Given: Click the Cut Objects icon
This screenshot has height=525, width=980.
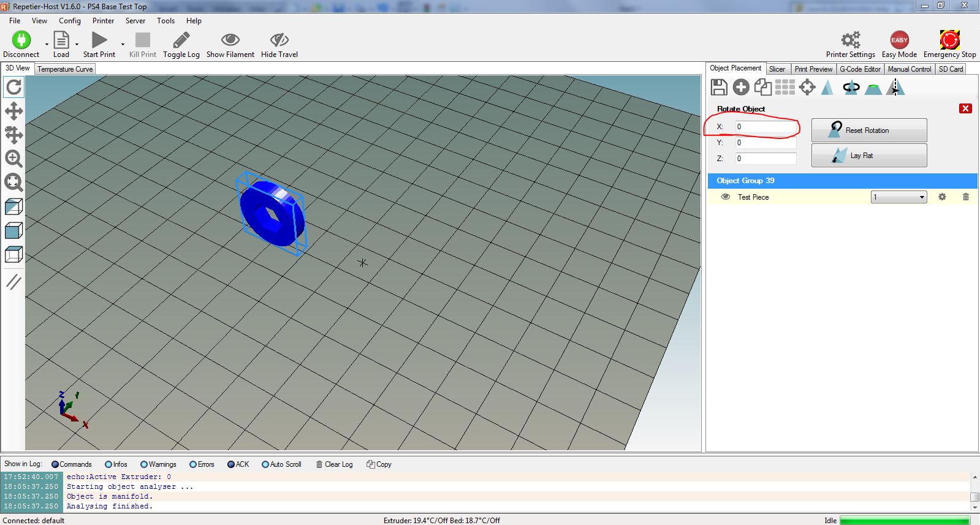Looking at the screenshot, I should pyautogui.click(x=873, y=89).
